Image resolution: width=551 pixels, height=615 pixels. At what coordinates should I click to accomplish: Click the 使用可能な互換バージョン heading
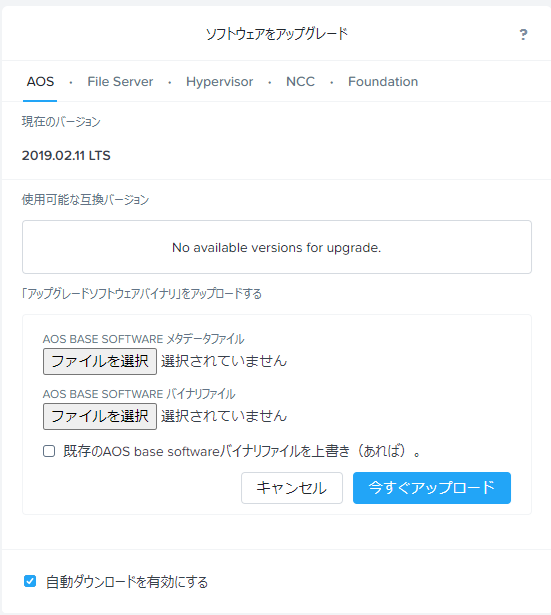tap(85, 200)
